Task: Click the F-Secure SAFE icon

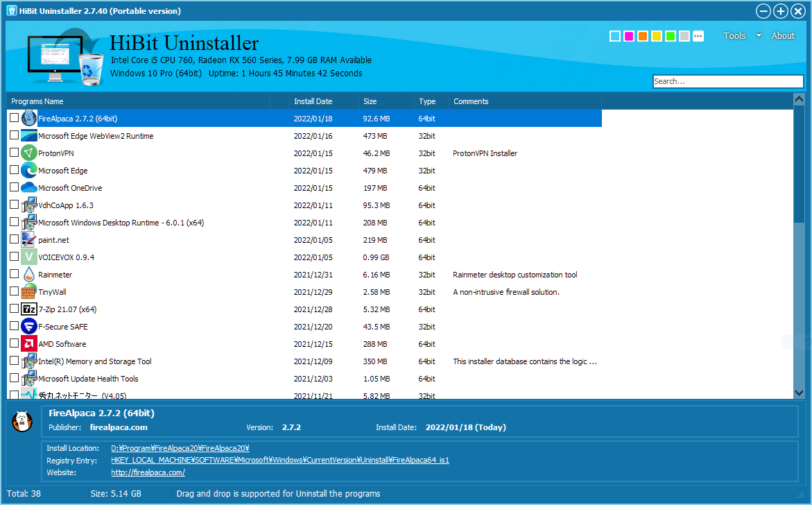Action: [x=29, y=326]
